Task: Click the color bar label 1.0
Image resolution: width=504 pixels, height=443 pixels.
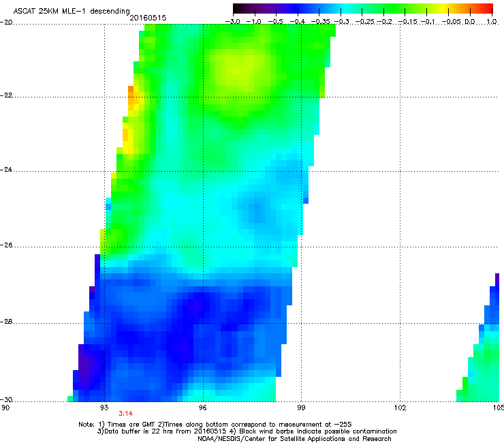Action: tap(492, 22)
